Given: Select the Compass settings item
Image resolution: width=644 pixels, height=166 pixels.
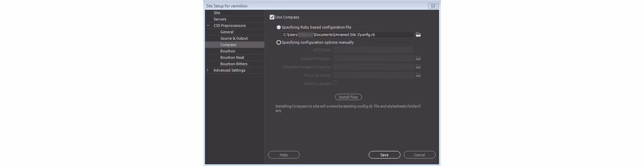Looking at the screenshot, I should 228,45.
